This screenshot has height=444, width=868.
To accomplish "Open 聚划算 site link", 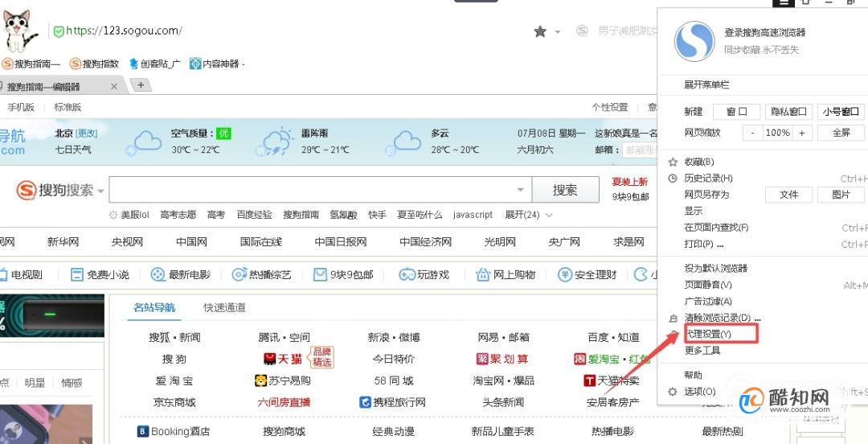I will coord(502,359).
